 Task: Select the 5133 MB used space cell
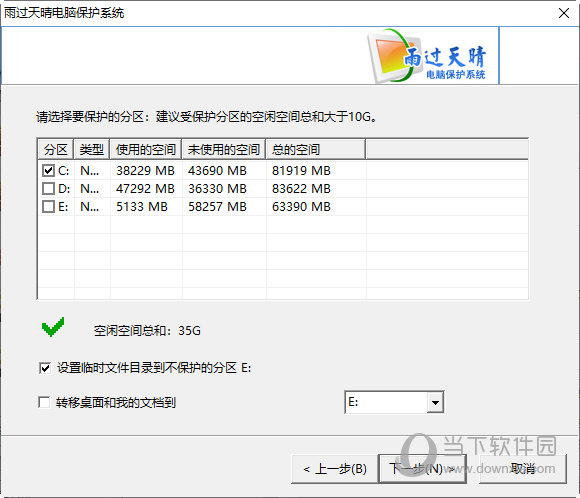pyautogui.click(x=142, y=206)
